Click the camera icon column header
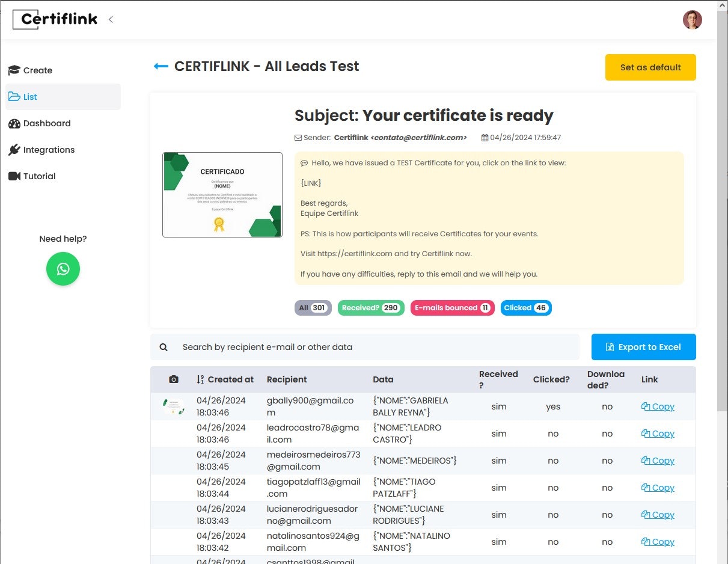728x564 pixels. pyautogui.click(x=174, y=379)
